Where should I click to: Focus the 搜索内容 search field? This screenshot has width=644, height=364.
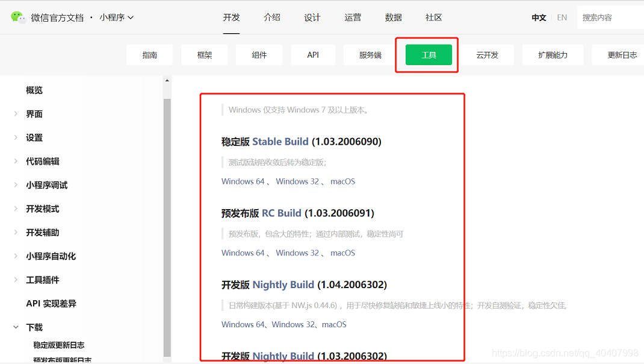pyautogui.click(x=610, y=17)
